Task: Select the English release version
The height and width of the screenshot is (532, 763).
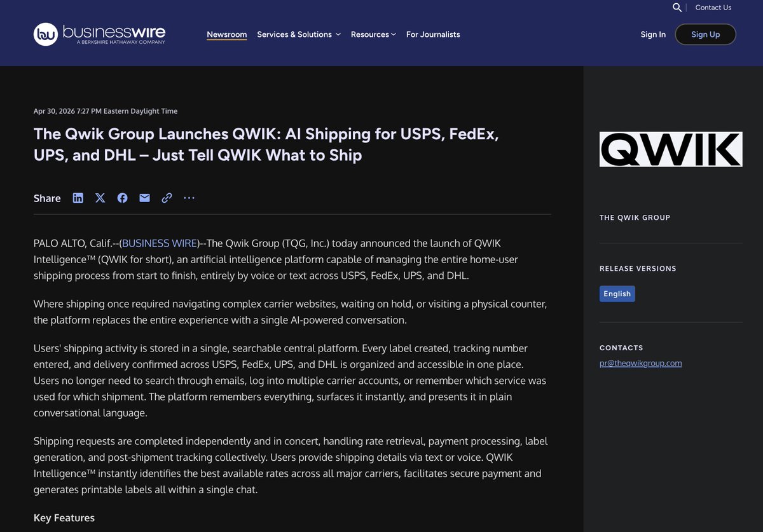Action: [617, 294]
